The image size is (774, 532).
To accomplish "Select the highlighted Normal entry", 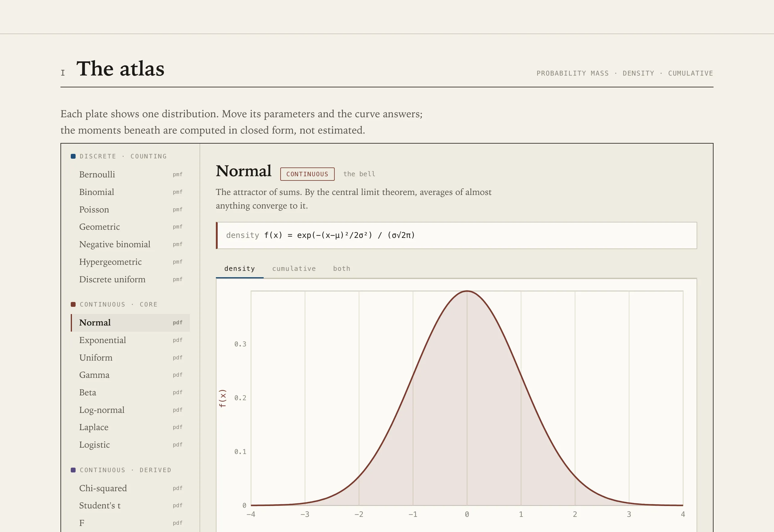I will [x=130, y=323].
